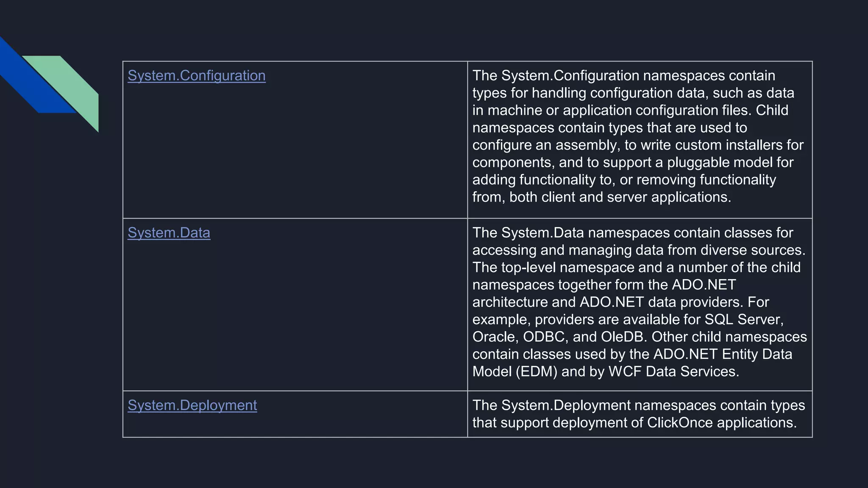Select the System.Data namespaces description paragraph
The height and width of the screenshot is (488, 868).
pos(640,302)
